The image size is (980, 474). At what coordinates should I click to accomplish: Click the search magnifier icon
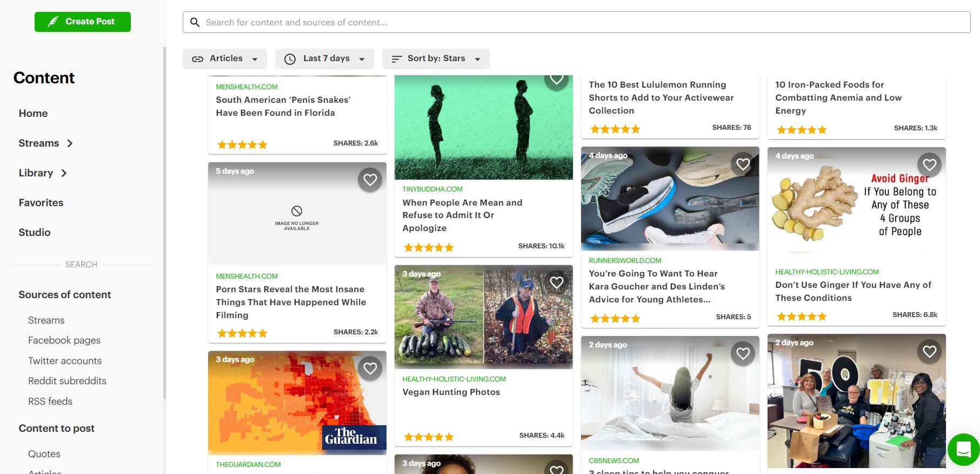tap(195, 22)
